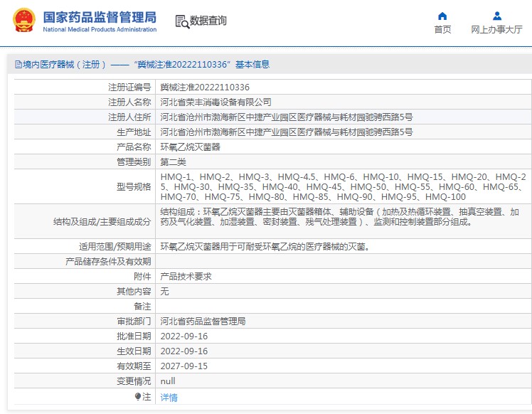Select the 备注 label
The width and height of the screenshot is (532, 414).
point(142,307)
